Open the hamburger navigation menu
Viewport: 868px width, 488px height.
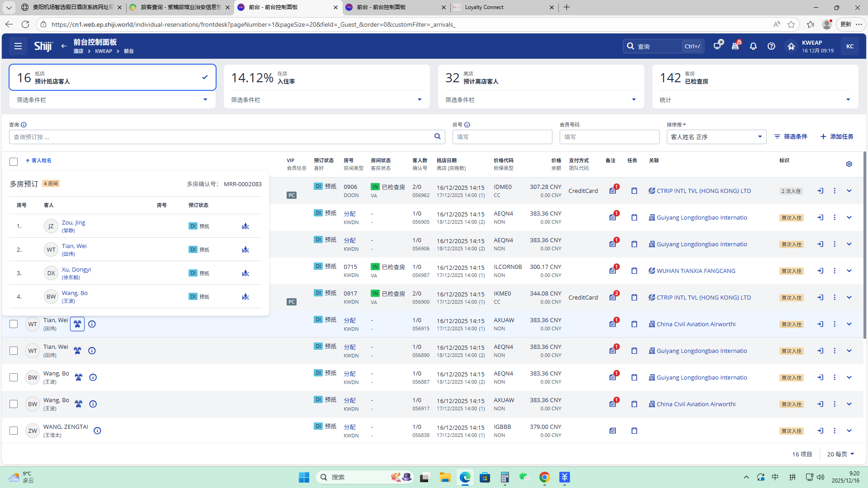coord(18,46)
